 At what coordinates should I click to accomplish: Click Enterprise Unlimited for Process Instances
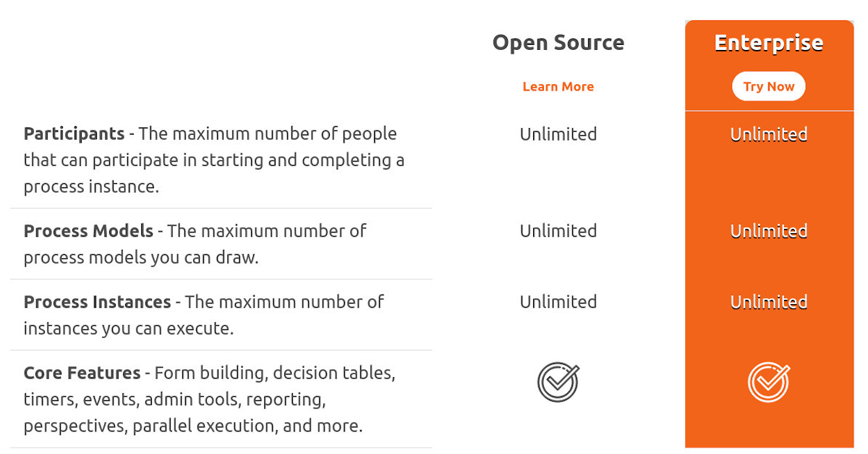click(769, 302)
